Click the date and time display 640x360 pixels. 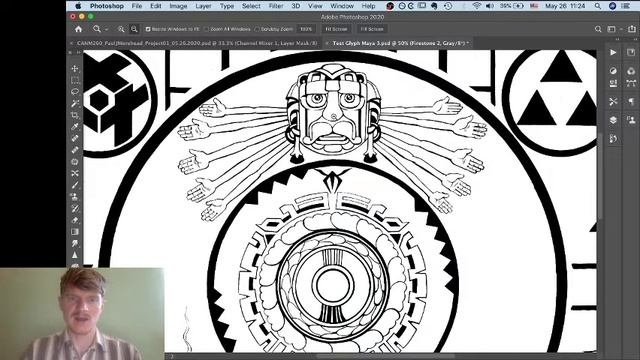(565, 6)
